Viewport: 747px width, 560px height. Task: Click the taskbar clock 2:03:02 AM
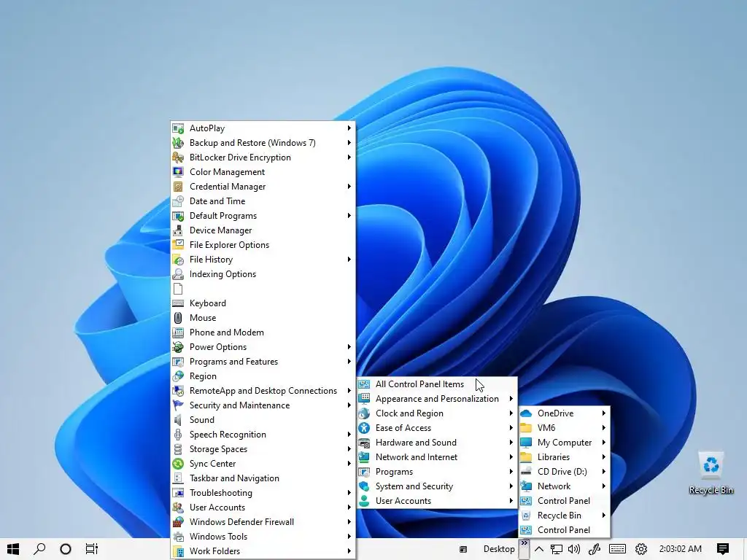click(x=681, y=549)
